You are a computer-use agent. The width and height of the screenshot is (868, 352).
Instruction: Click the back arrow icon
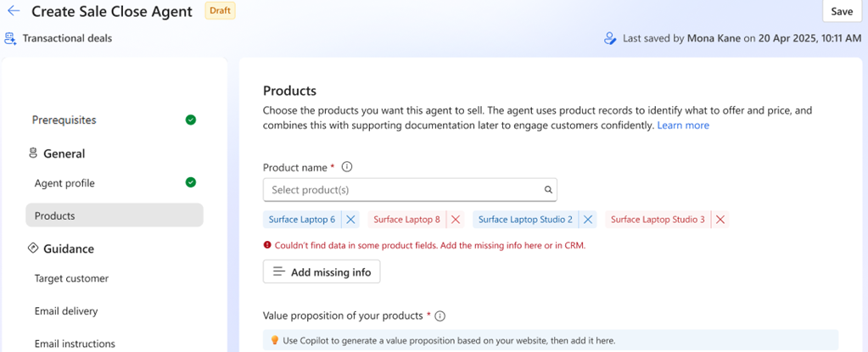[14, 11]
